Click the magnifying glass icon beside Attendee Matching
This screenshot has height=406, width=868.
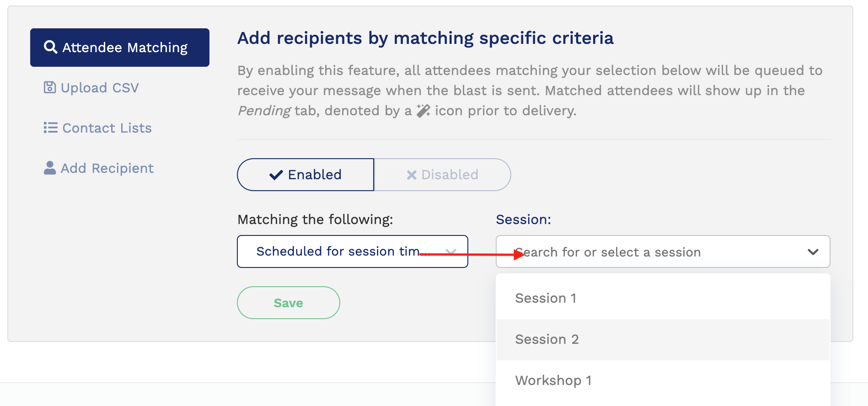50,47
